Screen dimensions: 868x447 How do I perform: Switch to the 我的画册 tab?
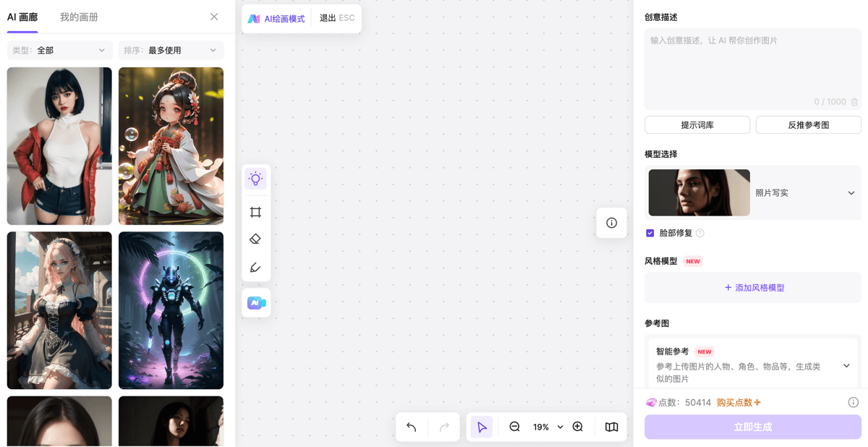click(79, 17)
